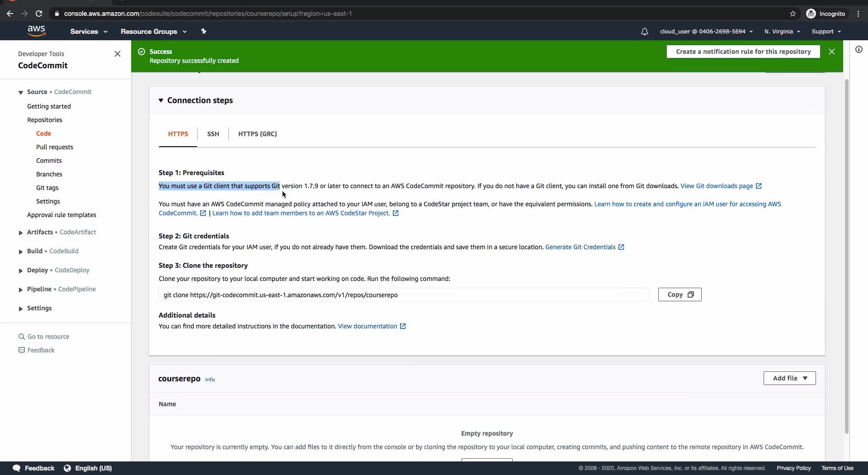Bookmark this page with the star icon
Image resolution: width=868 pixels, height=475 pixels.
click(793, 14)
